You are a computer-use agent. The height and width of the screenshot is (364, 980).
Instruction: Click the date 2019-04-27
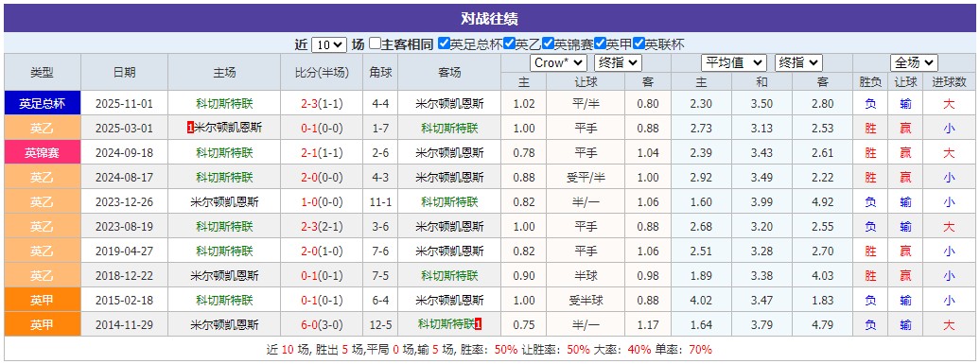tap(124, 251)
